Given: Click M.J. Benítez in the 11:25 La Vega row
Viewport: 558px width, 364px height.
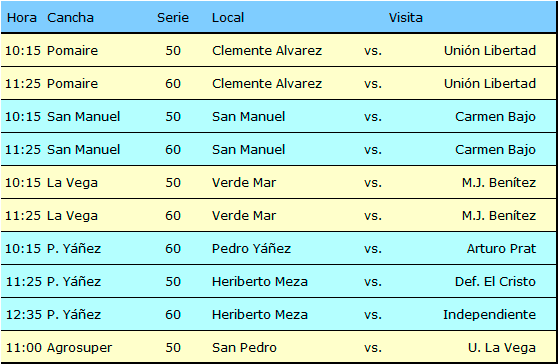Looking at the screenshot, I should click(x=499, y=216).
